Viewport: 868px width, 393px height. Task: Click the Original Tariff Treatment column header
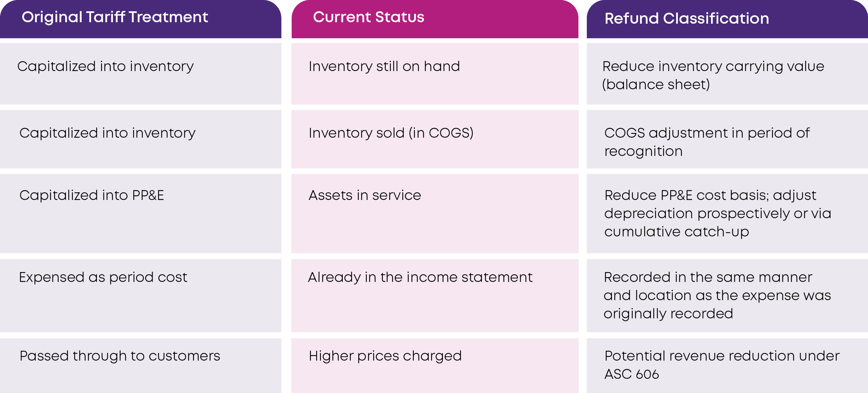click(115, 17)
